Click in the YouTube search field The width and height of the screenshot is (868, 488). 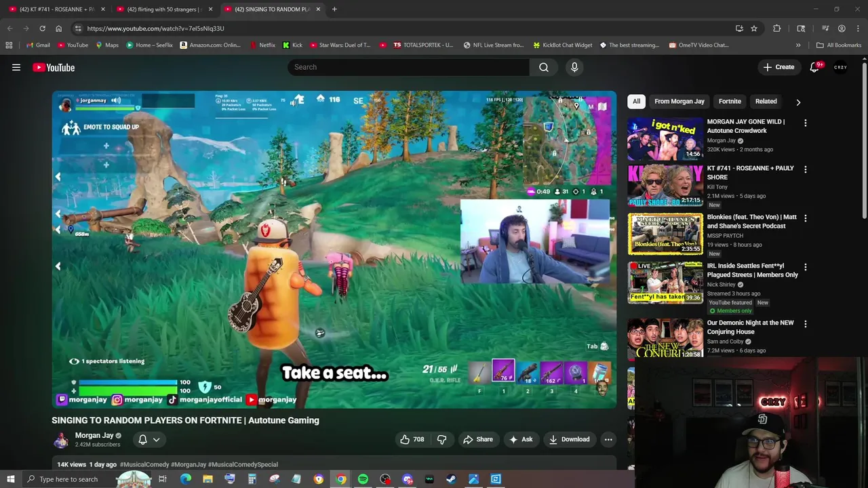[408, 67]
